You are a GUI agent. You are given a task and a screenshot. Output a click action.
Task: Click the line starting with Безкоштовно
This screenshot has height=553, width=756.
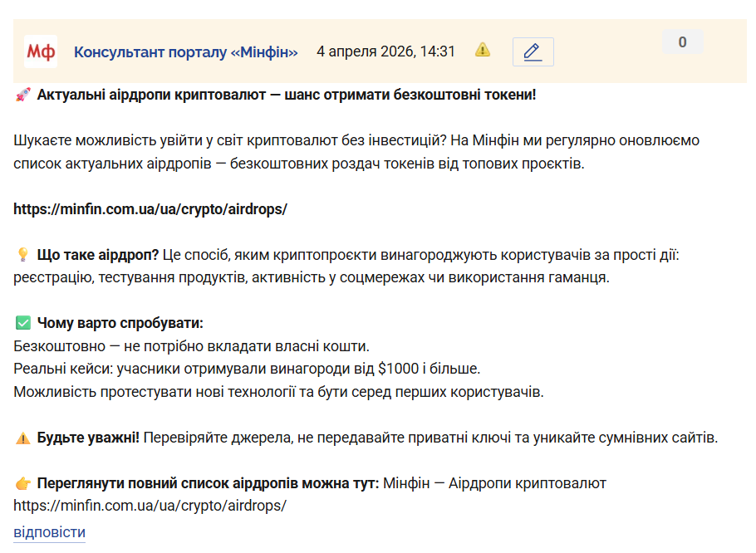tap(191, 346)
